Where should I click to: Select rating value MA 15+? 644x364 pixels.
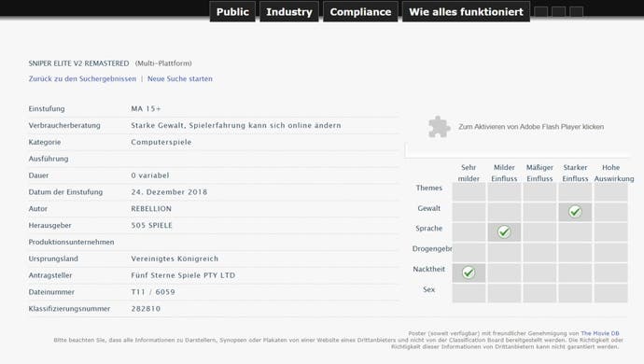[x=147, y=109]
